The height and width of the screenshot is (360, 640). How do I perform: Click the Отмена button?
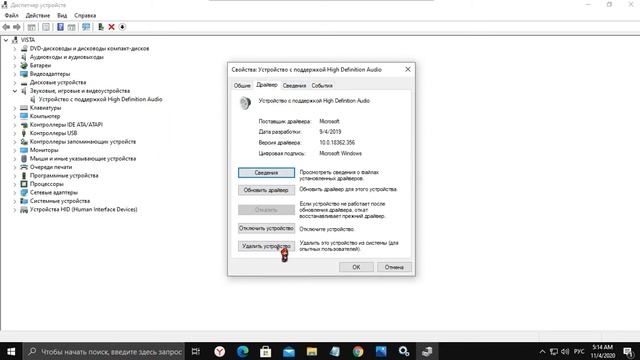tap(394, 267)
